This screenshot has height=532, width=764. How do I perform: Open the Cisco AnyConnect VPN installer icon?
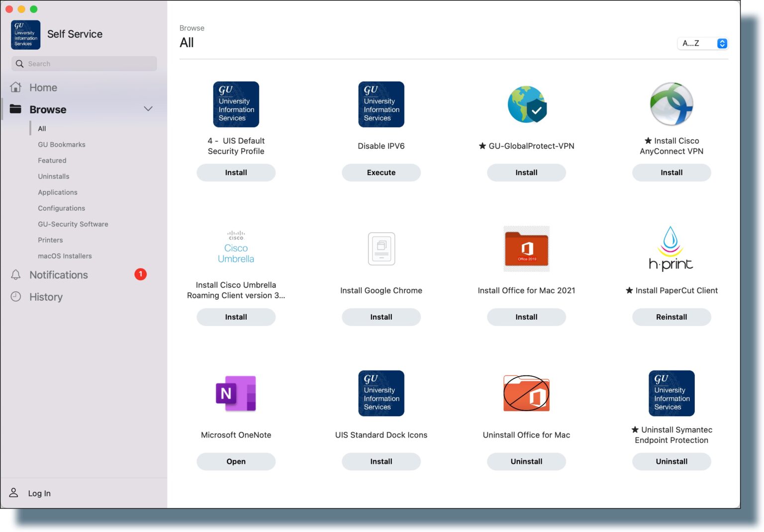point(671,104)
